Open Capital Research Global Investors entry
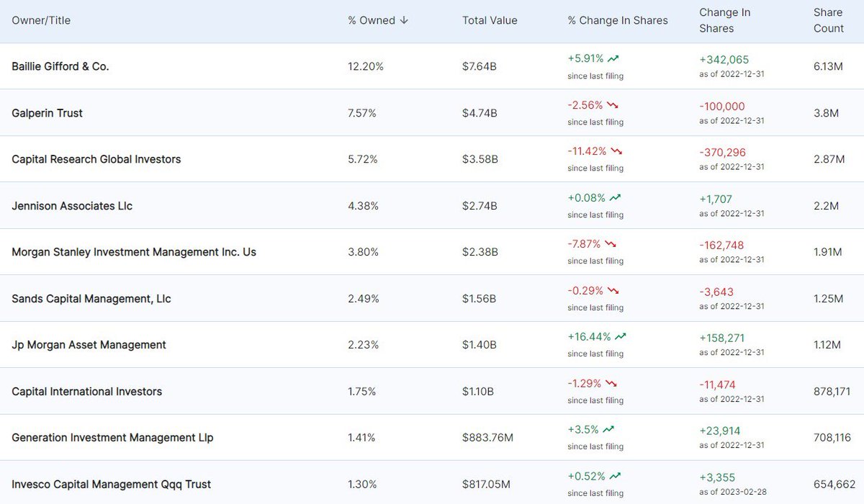 point(96,159)
